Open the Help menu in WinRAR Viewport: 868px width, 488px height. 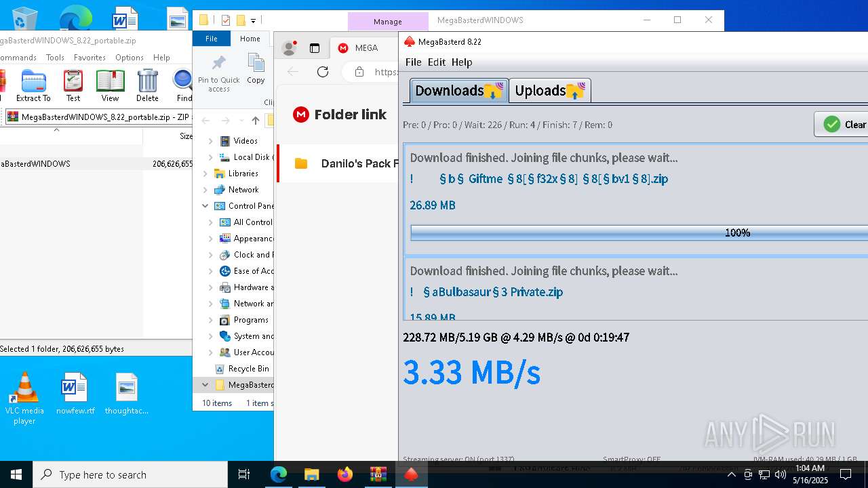tap(161, 58)
